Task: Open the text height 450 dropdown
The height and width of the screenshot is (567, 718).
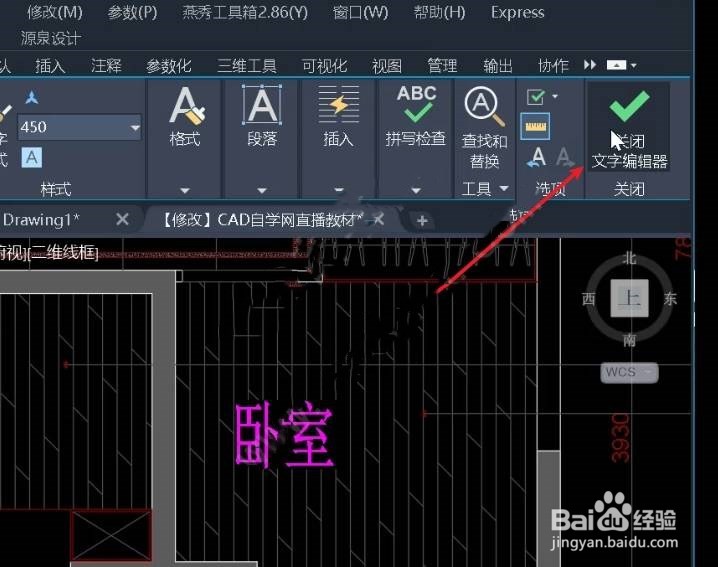Action: pos(135,127)
